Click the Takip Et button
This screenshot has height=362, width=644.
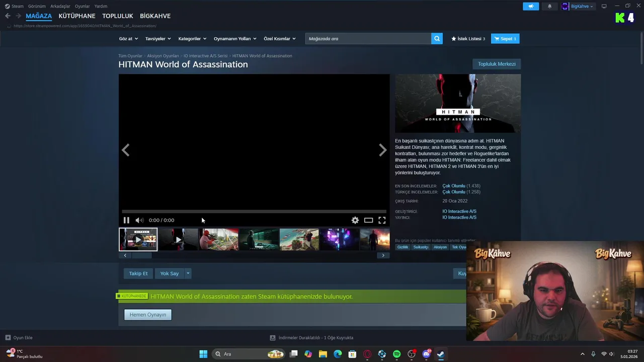pos(138,274)
